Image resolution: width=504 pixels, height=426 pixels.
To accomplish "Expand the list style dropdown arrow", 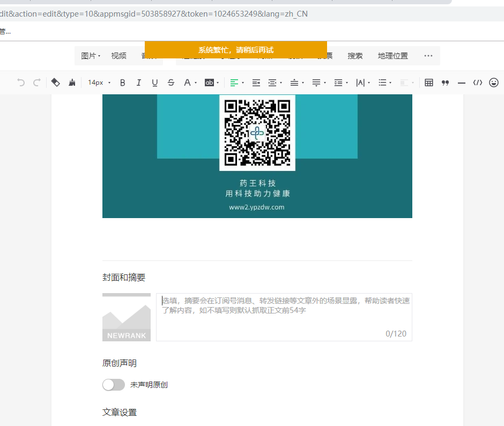I will click(x=390, y=83).
